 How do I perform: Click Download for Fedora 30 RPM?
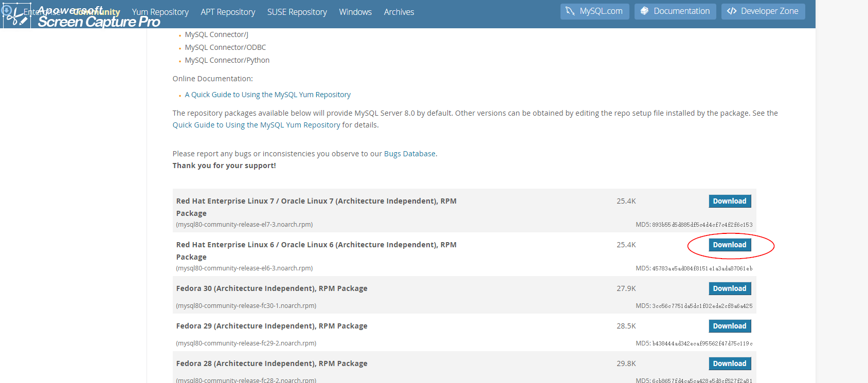730,288
